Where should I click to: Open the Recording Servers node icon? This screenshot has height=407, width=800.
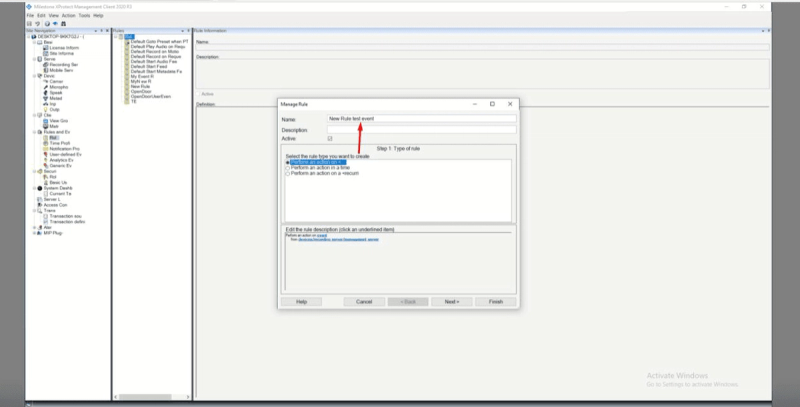46,65
